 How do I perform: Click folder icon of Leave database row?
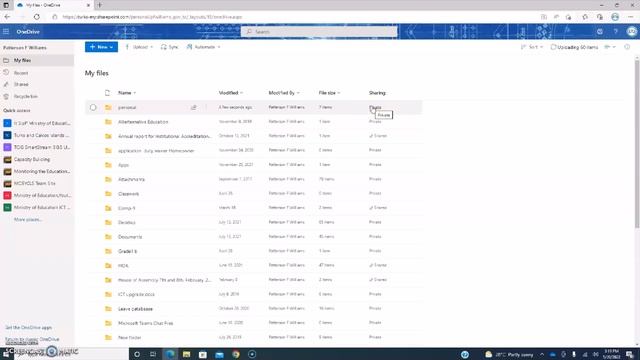pyautogui.click(x=108, y=309)
